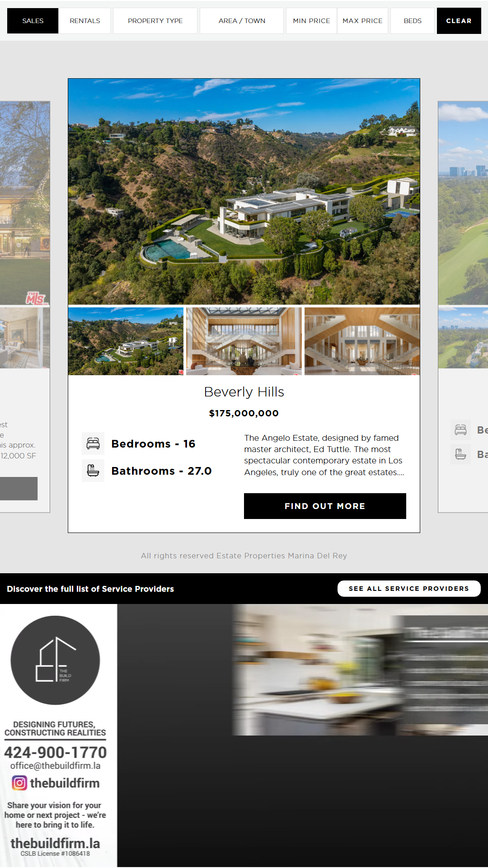
Task: Click The Build Firm round logo
Action: [x=55, y=660]
